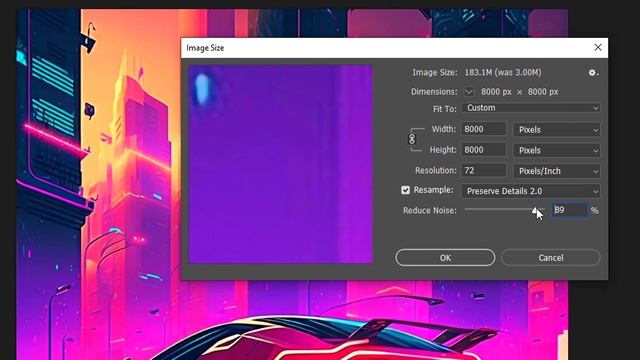This screenshot has height=360, width=640.
Task: Click the Reduce Noise percentage field
Action: [570, 210]
